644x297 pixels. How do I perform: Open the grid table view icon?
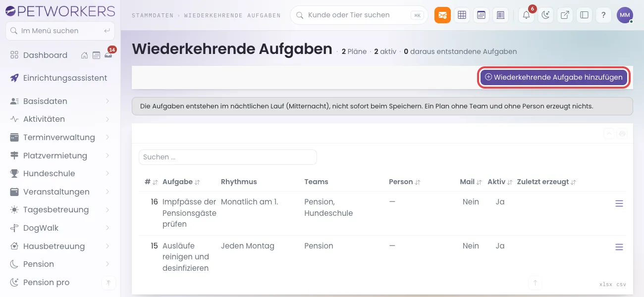[462, 15]
